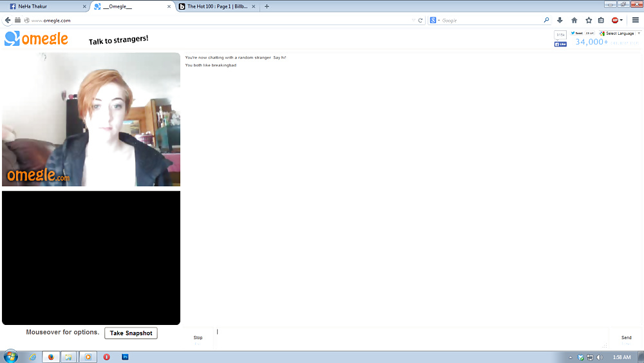
Task: Click the omegle.com address bar
Action: pyautogui.click(x=221, y=20)
